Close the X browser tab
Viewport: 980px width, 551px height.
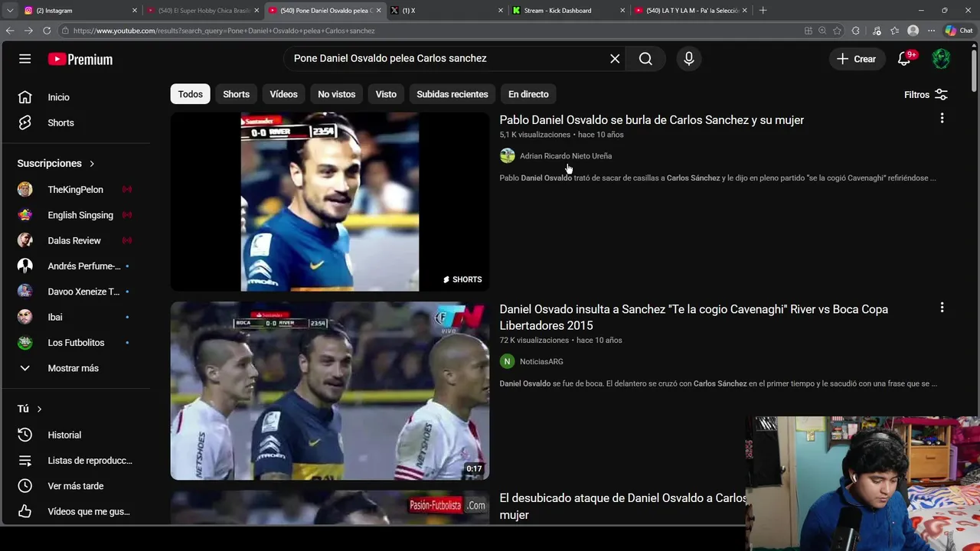click(x=501, y=11)
